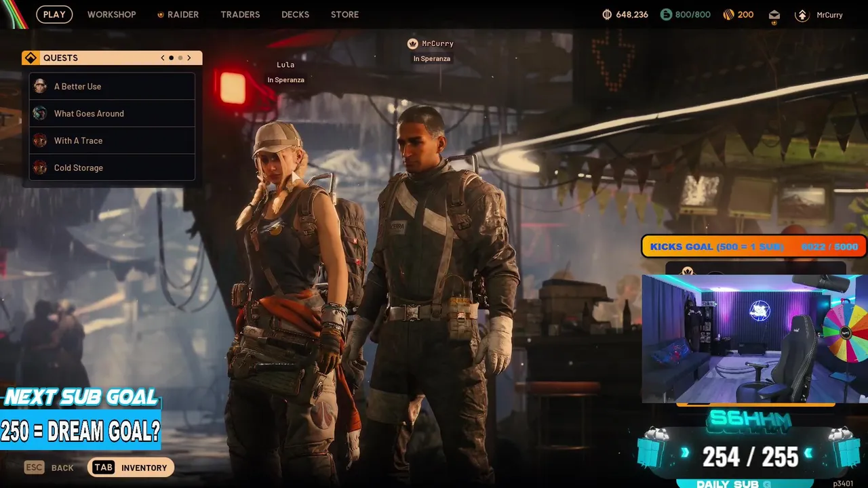Image resolution: width=868 pixels, height=488 pixels.
Task: Click the 250 = DREAM GOAL? text
Action: pos(80,430)
